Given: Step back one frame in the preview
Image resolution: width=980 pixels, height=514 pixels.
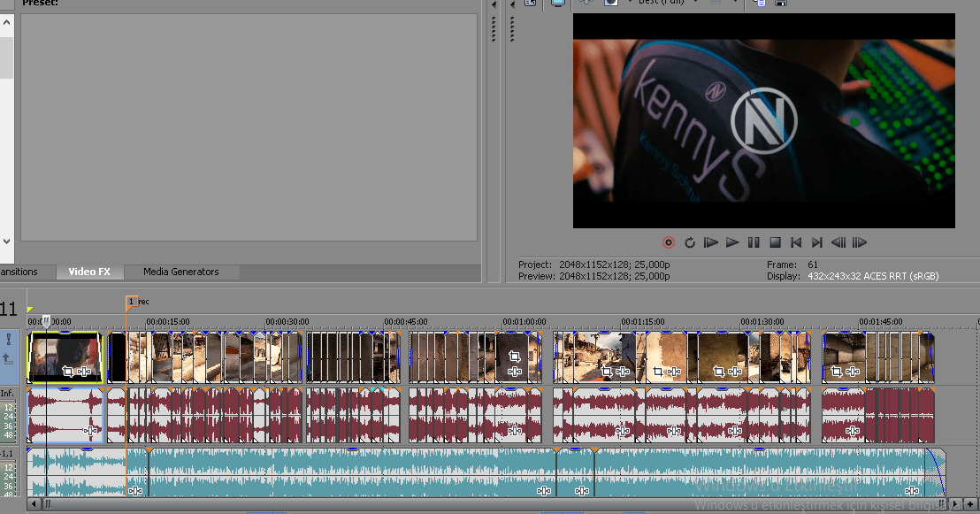Looking at the screenshot, I should [838, 242].
